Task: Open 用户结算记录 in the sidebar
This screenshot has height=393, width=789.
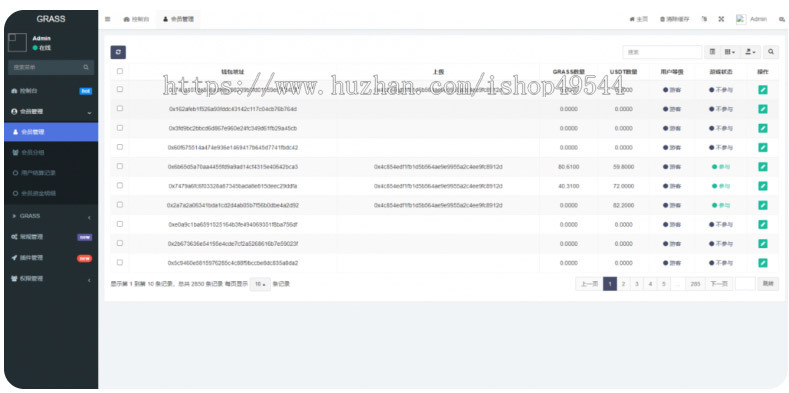Action: click(x=51, y=173)
